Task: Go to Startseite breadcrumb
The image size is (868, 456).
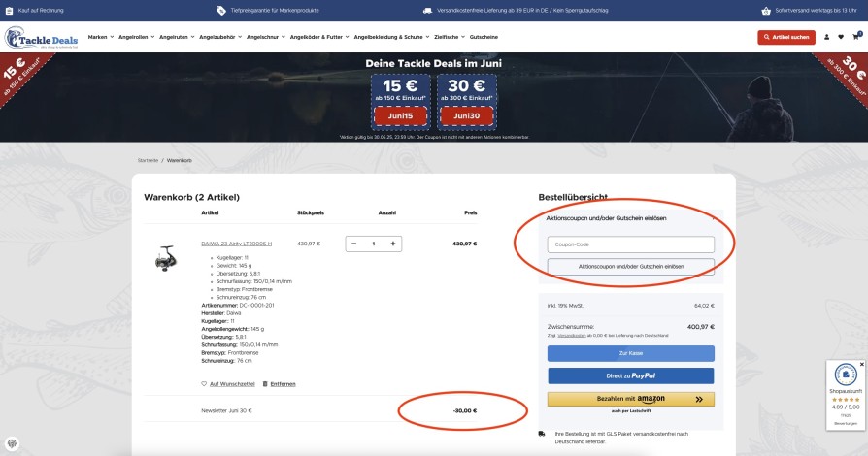Action: pos(148,160)
